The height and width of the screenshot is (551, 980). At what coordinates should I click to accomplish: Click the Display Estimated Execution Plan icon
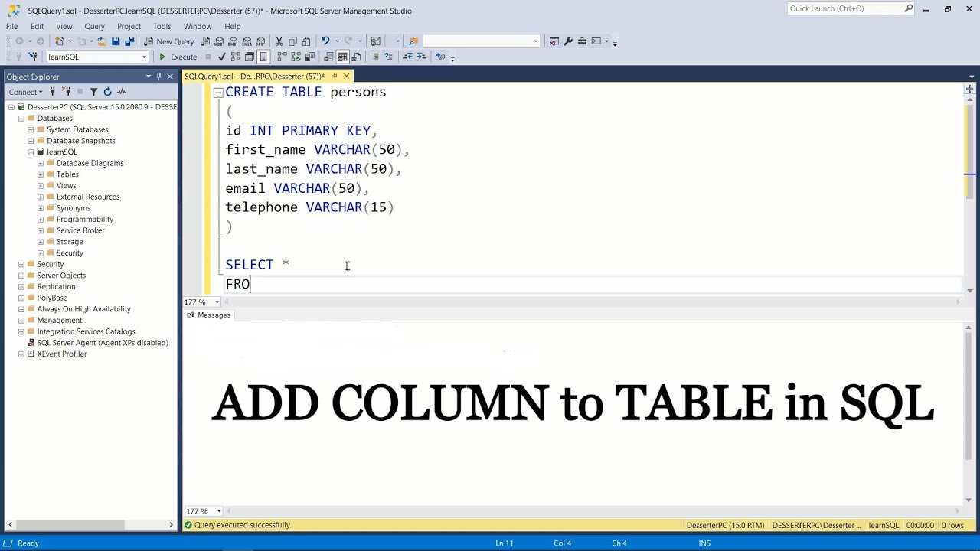(x=235, y=57)
